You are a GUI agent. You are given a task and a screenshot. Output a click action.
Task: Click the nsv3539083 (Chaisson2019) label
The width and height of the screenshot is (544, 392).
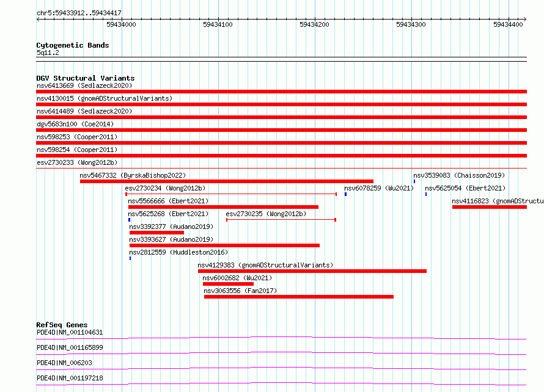pyautogui.click(x=459, y=175)
